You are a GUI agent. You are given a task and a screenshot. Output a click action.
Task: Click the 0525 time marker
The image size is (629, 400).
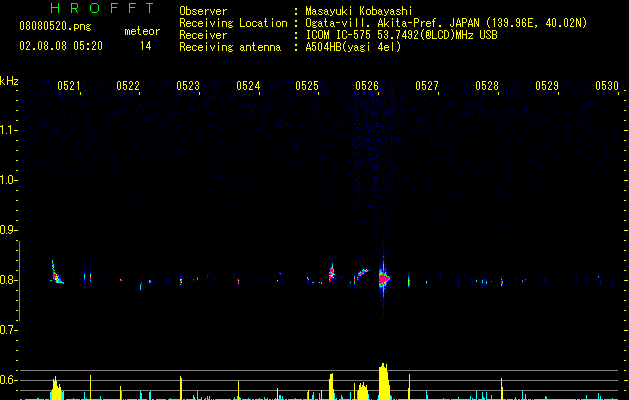point(307,86)
